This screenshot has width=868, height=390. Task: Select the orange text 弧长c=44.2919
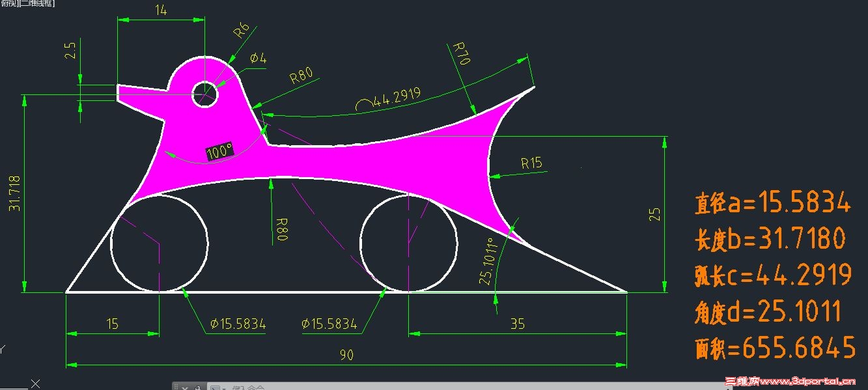(x=773, y=275)
